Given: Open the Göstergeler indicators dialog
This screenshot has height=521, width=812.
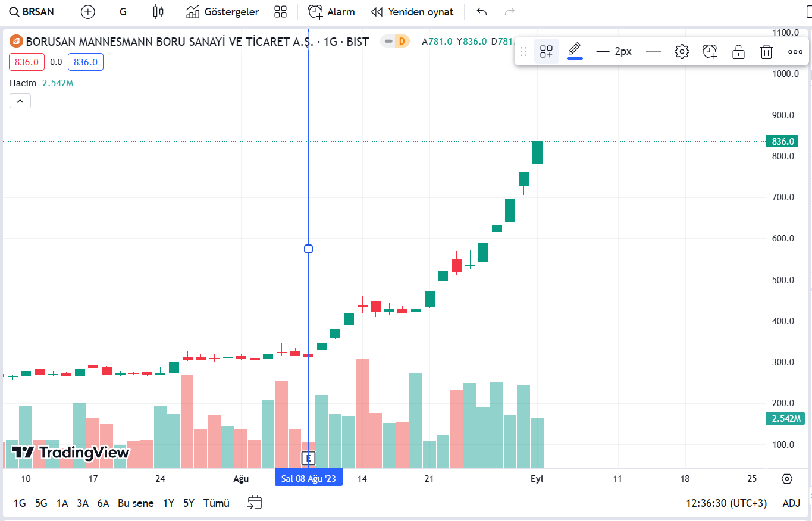Looking at the screenshot, I should [x=222, y=12].
